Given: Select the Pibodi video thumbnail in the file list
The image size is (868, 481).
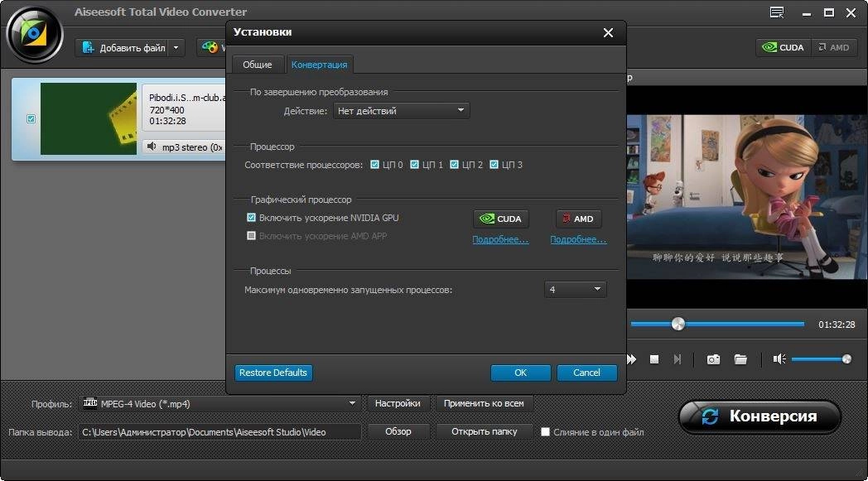Looking at the screenshot, I should coord(89,118).
